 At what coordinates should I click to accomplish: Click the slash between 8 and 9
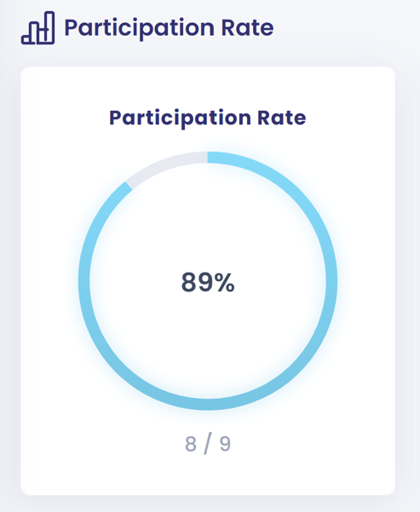[208, 443]
